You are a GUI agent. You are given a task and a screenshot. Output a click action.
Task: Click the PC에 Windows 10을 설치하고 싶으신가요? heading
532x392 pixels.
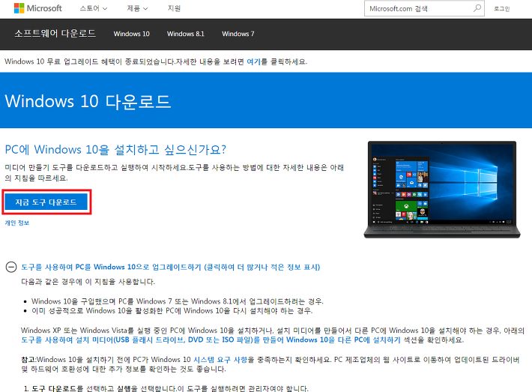115,149
